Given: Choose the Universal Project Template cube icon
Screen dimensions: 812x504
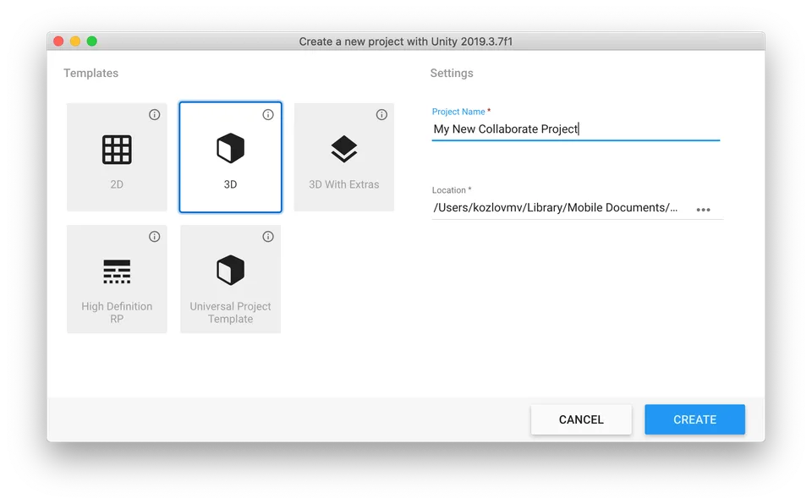Looking at the screenshot, I should coord(230,271).
